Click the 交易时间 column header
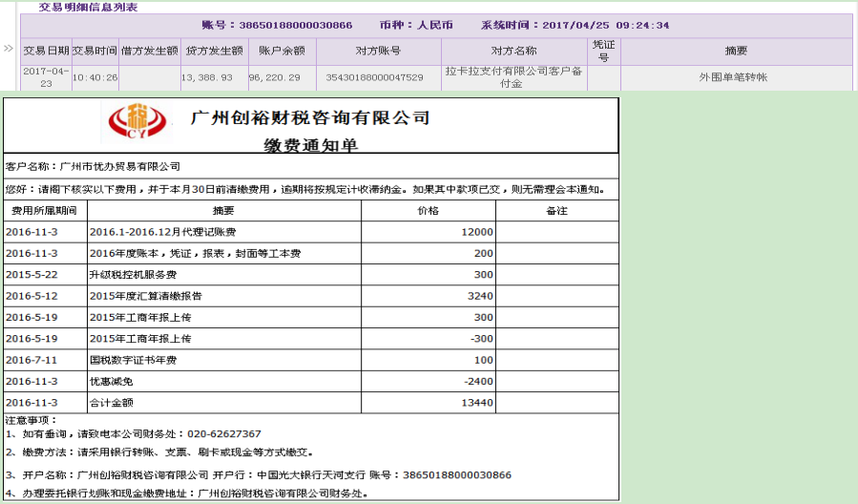This screenshot has height=504, width=858. pos(95,52)
